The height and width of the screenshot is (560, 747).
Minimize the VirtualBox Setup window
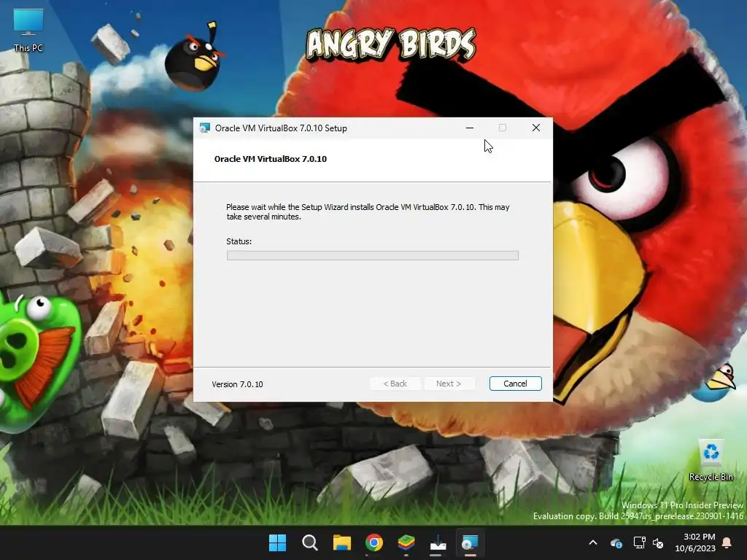(470, 128)
